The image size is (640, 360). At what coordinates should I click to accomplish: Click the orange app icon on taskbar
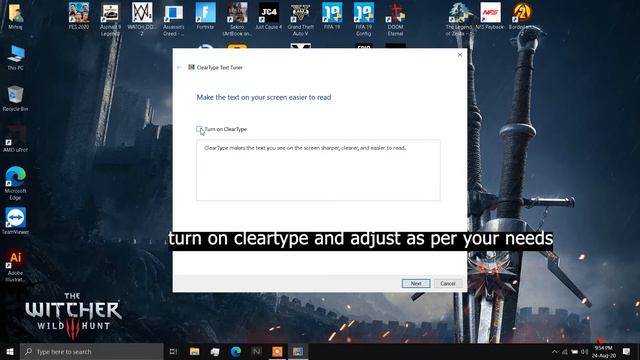click(x=277, y=351)
